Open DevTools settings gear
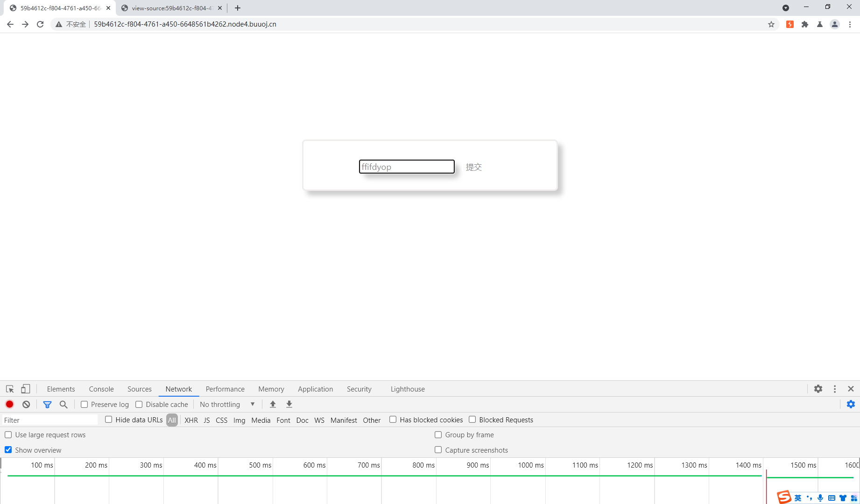Screen dimensions: 860x504 pos(818,389)
